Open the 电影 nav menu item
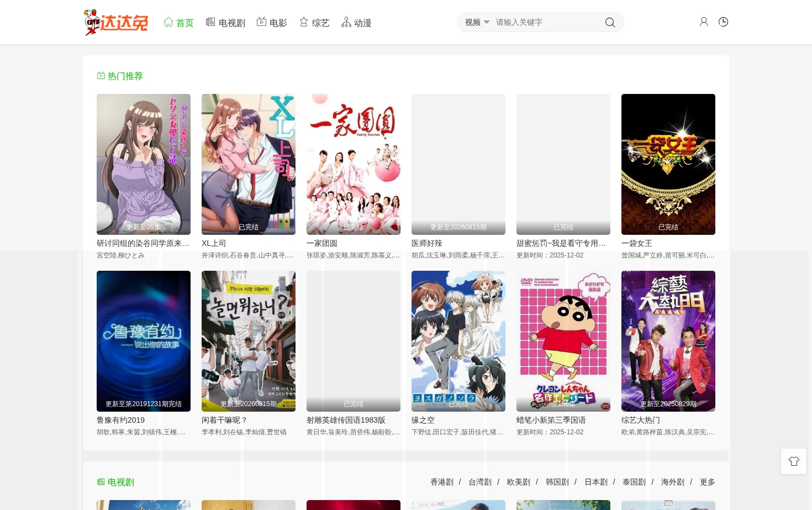The width and height of the screenshot is (812, 510). [x=272, y=23]
